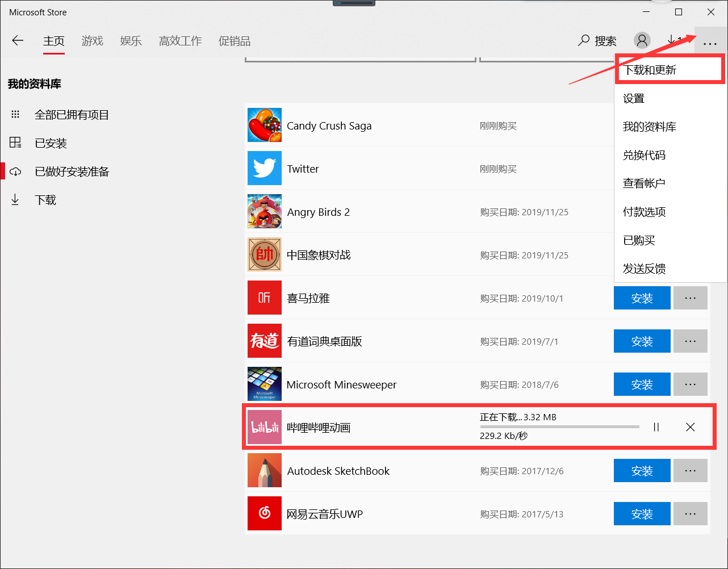Open the search icon in header
728x569 pixels.
tap(584, 41)
